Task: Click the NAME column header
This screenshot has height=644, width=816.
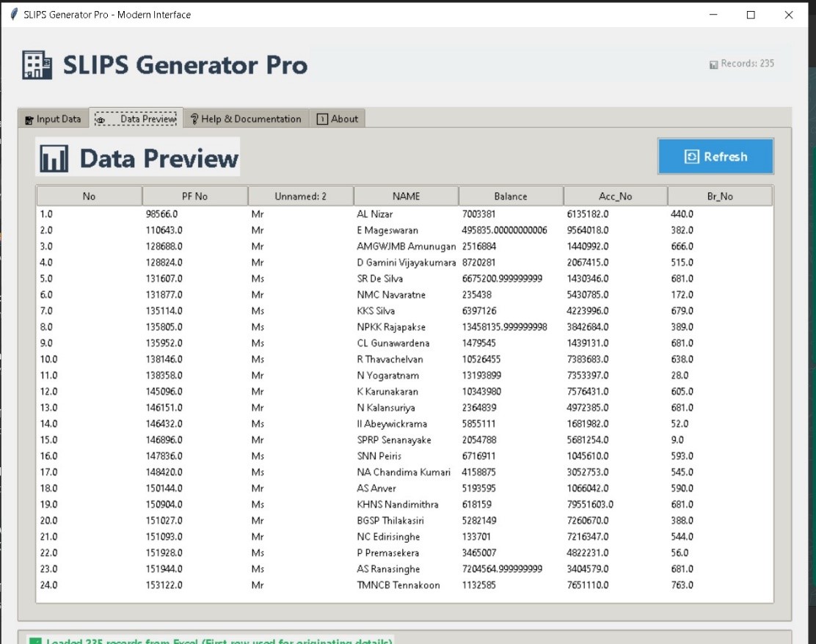Action: [406, 197]
